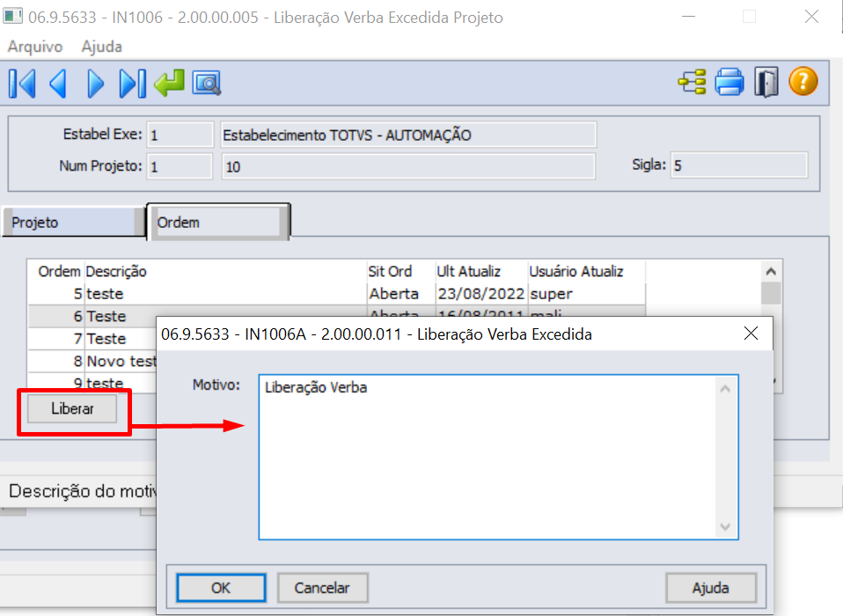
Task: Click the orders grid scrollbar up arrow
Action: (771, 271)
